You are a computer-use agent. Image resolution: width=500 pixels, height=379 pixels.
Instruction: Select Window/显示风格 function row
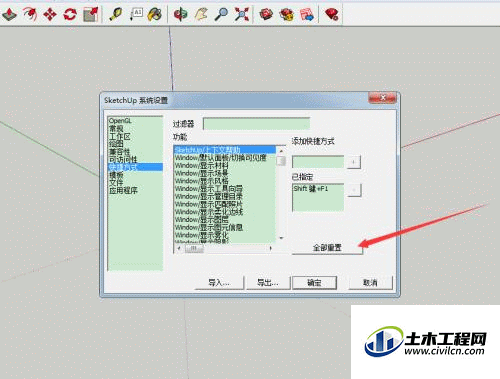[x=225, y=181]
